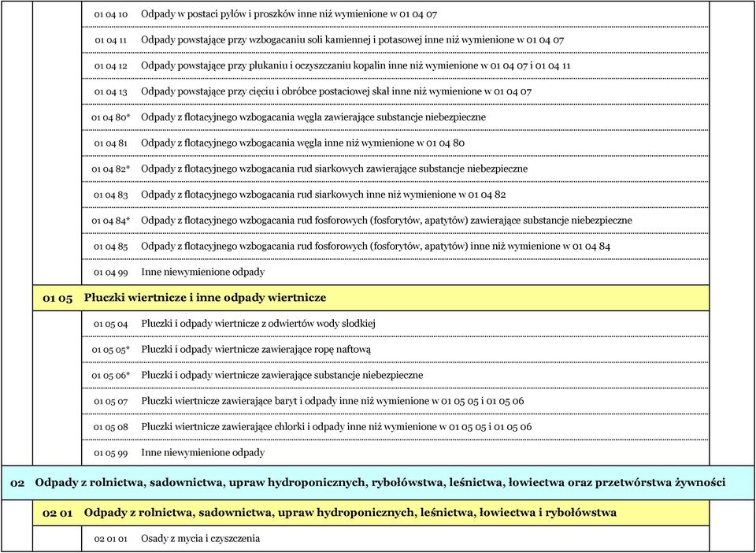Screen dimensions: 756x553
Task: Select row code 01 04 10
Action: click(x=111, y=14)
